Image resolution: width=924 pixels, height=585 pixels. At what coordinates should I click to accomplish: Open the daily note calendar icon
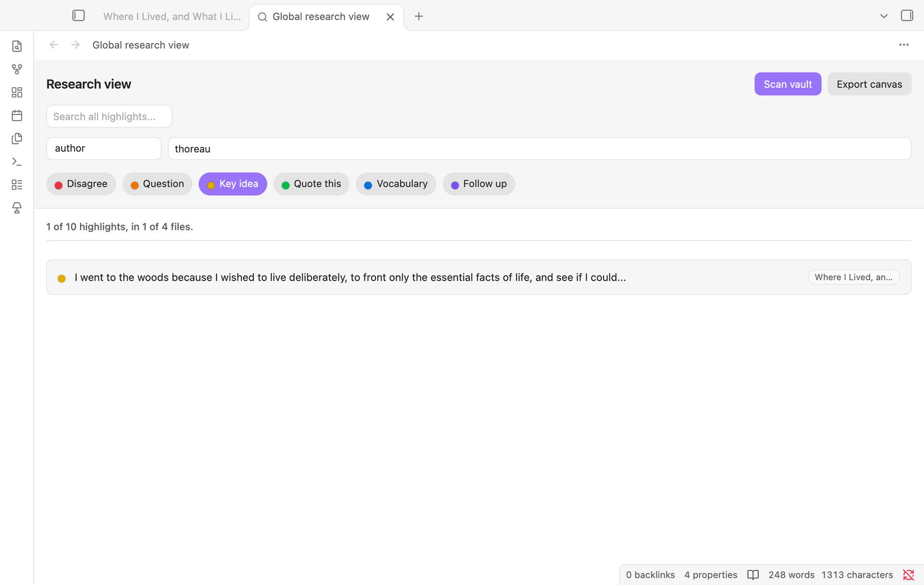[x=17, y=115]
